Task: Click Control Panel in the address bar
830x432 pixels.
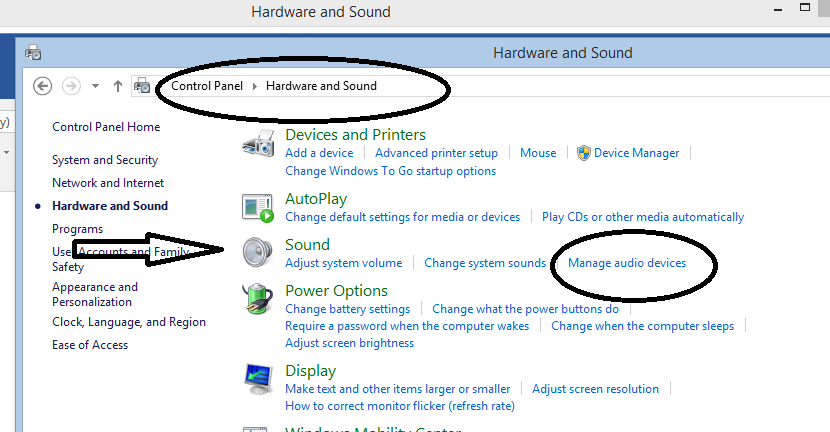Action: 207,86
